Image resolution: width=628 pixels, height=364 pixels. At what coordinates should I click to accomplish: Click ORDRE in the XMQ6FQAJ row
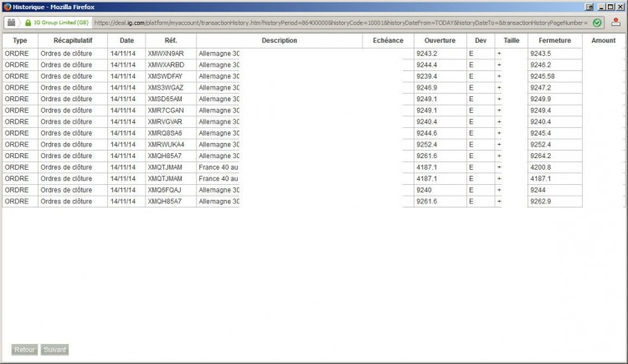[17, 190]
